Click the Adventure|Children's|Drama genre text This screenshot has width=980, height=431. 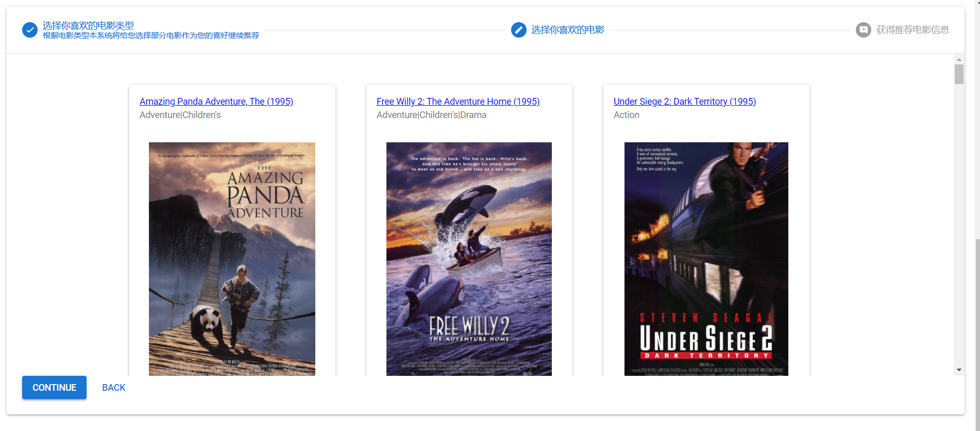pyautogui.click(x=432, y=115)
